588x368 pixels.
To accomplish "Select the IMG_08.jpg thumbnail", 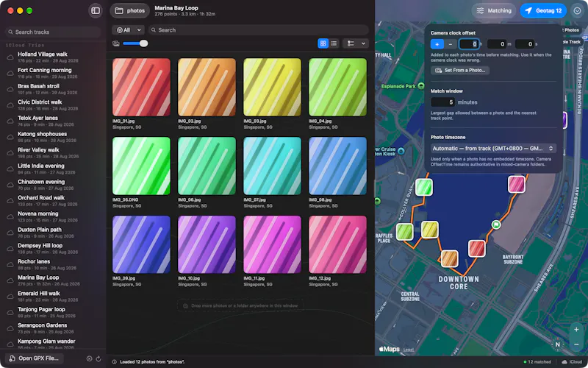I will click(337, 166).
